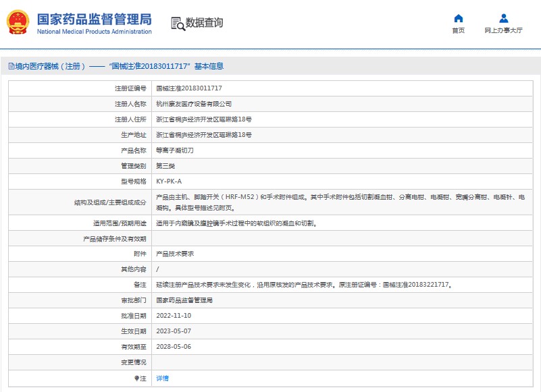541x392 pixels.
Task: Click the registrant name 杭州康友医疗设备有限公司
Action: (x=194, y=104)
